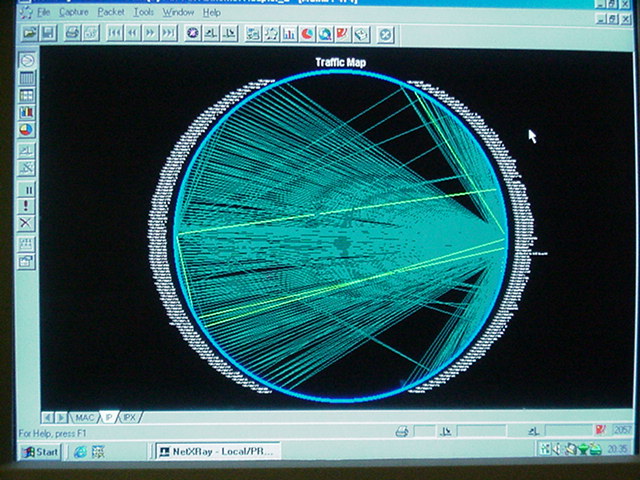Select the bar chart view in sidebar

point(27,113)
